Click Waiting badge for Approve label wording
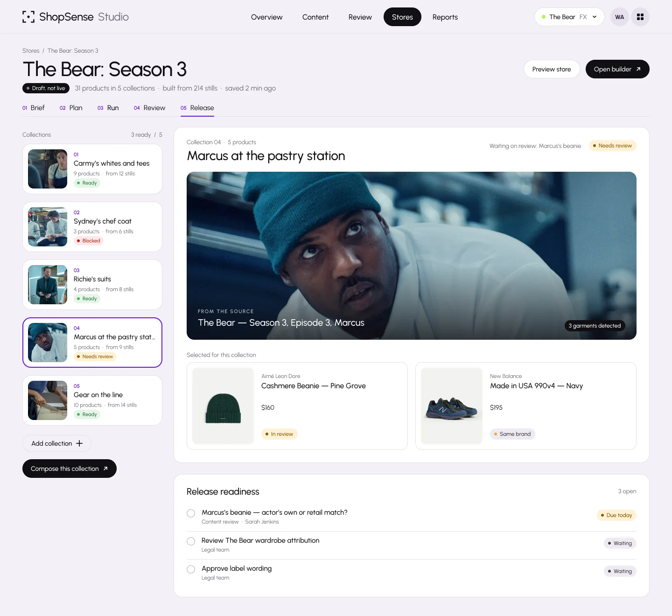 coord(620,571)
